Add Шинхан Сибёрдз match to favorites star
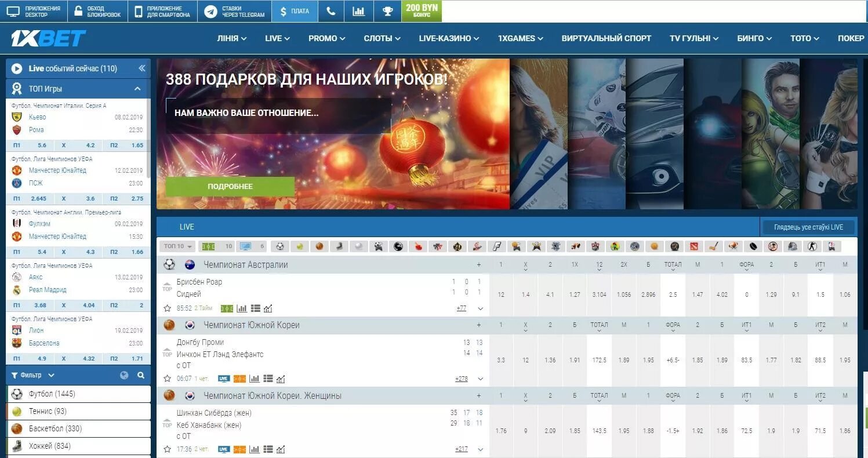The height and width of the screenshot is (458, 868). (x=168, y=449)
